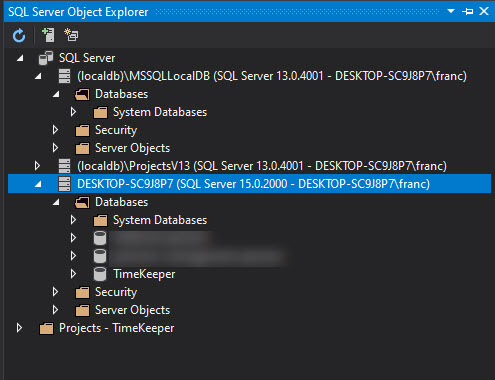The width and height of the screenshot is (495, 380).
Task: Expand the first blurred database node
Action: pos(74,238)
